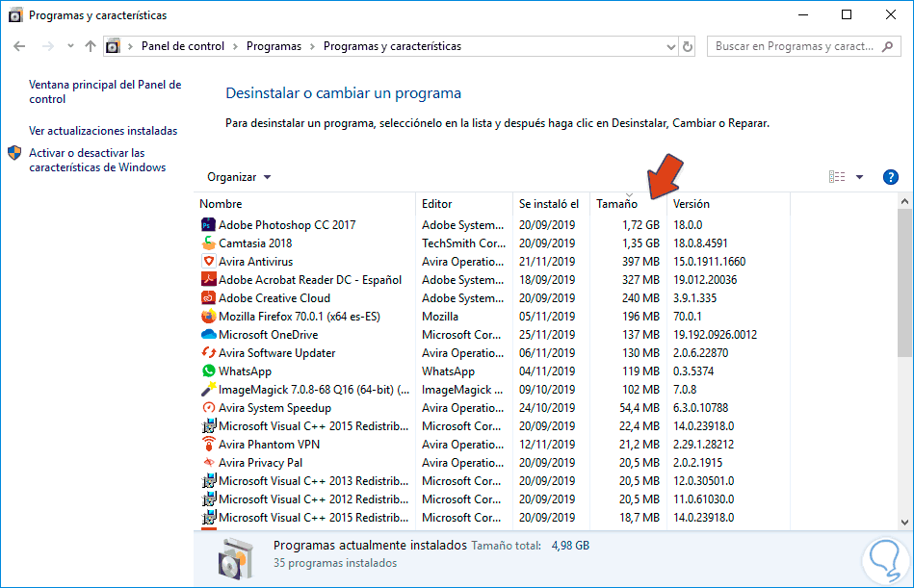This screenshot has width=914, height=588.
Task: Click Programas y características breadcrumb
Action: tap(392, 46)
